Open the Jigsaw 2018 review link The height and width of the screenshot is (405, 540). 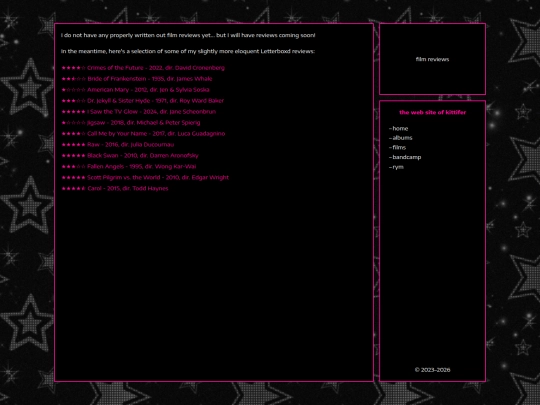[131, 123]
